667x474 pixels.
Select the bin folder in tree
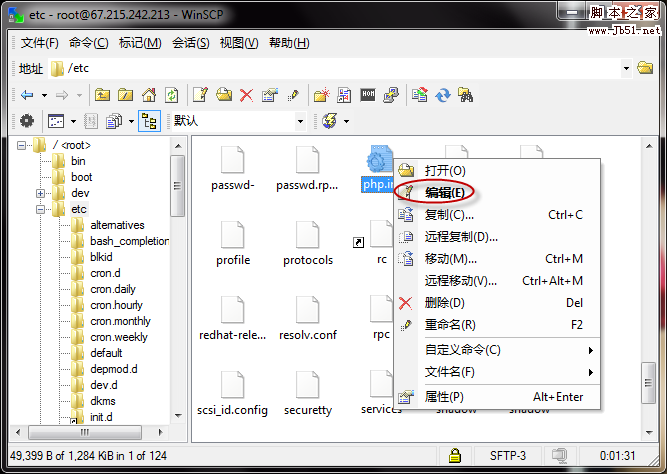point(78,161)
